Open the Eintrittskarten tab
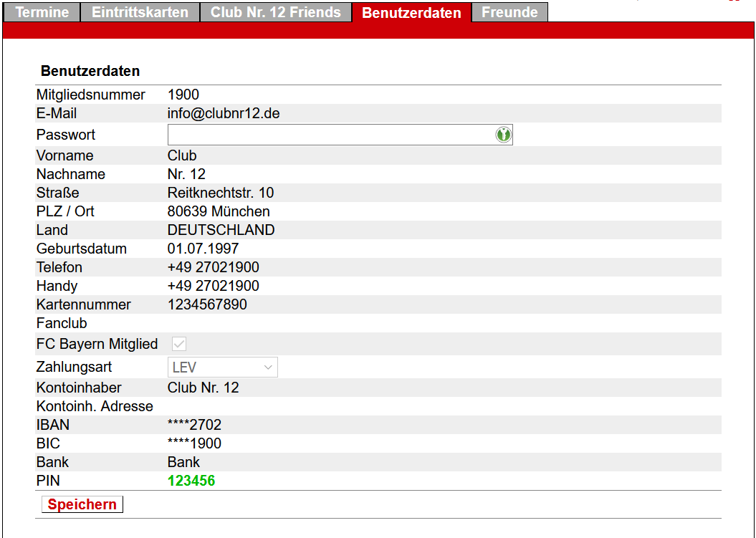 click(140, 12)
